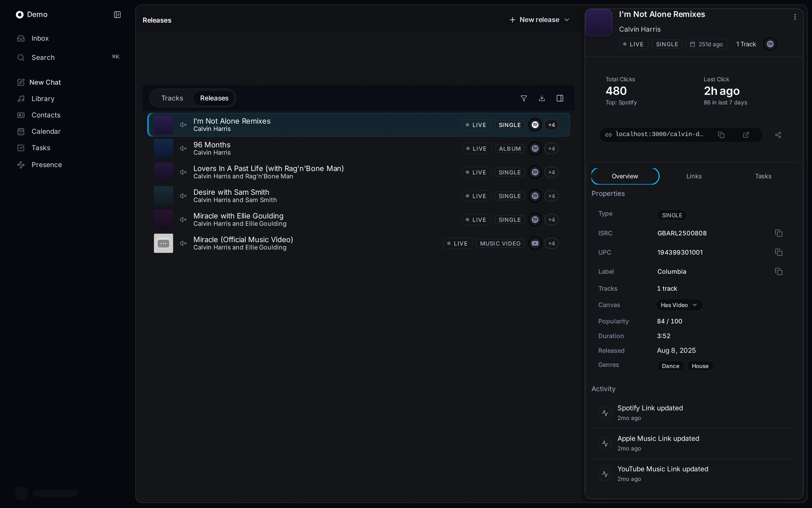The height and width of the screenshot is (508, 812).
Task: Open Apple Music Link updated activity icon
Action: pyautogui.click(x=605, y=443)
